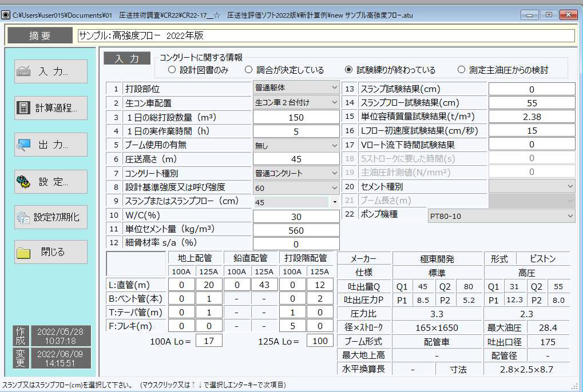The image size is (583, 392).
Task: Click 打設階配管 125A ベント管 field showing 2
Action: [x=320, y=298]
